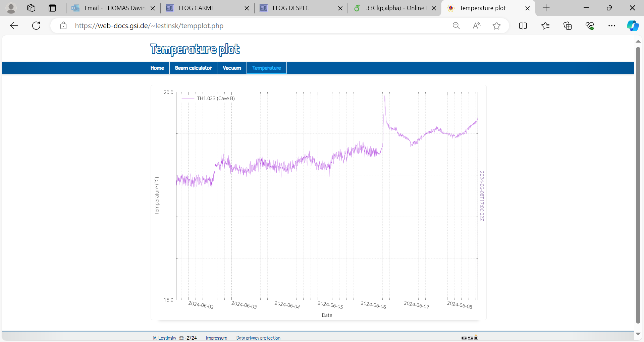Open the Workspaces icon
644x342 pixels.
click(x=31, y=8)
